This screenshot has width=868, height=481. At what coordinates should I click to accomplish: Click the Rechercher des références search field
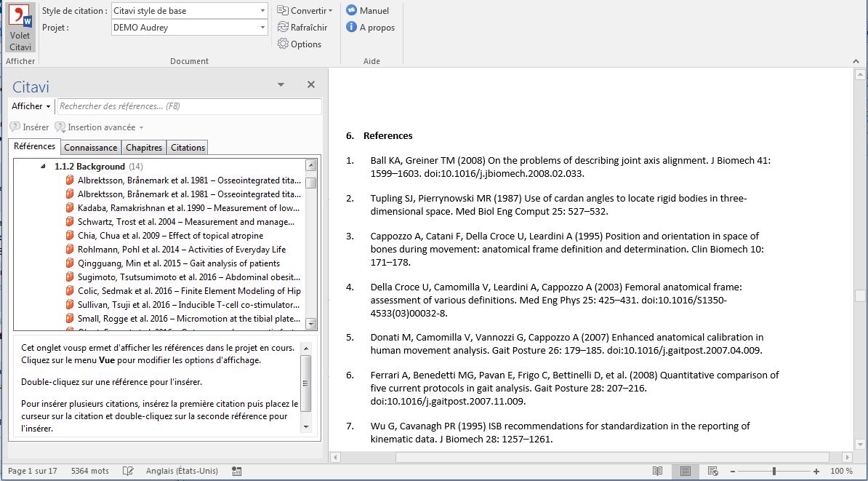tap(189, 106)
